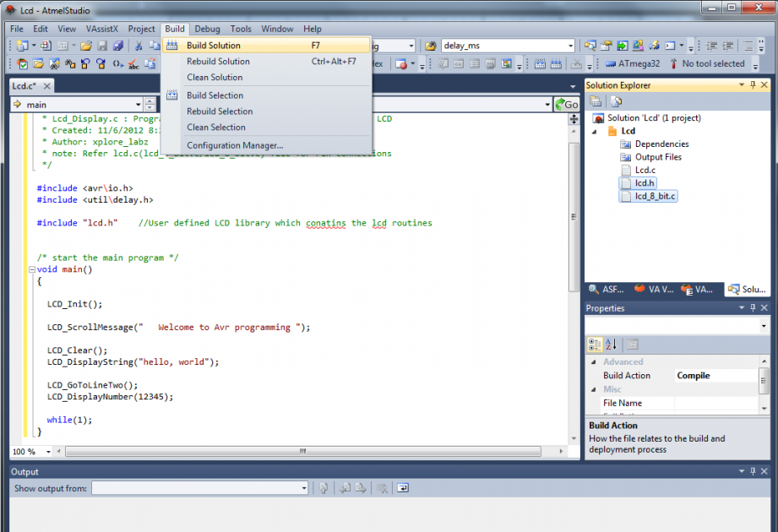778x532 pixels.
Task: Click the editor vertical scrollbar thumb
Action: pyautogui.click(x=574, y=217)
